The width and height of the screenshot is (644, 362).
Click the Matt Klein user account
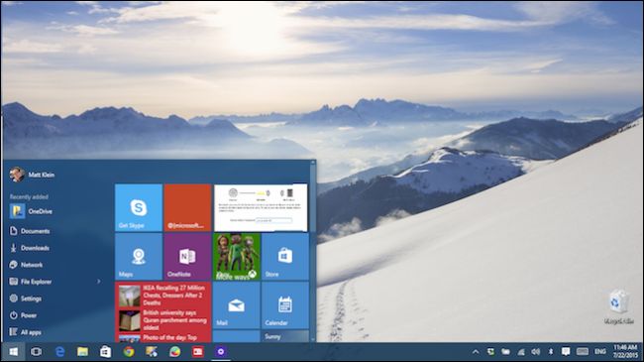(32, 175)
